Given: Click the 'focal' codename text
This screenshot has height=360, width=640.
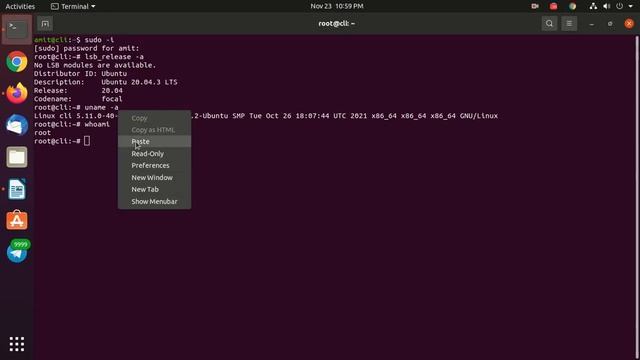Looking at the screenshot, I should (112, 99).
